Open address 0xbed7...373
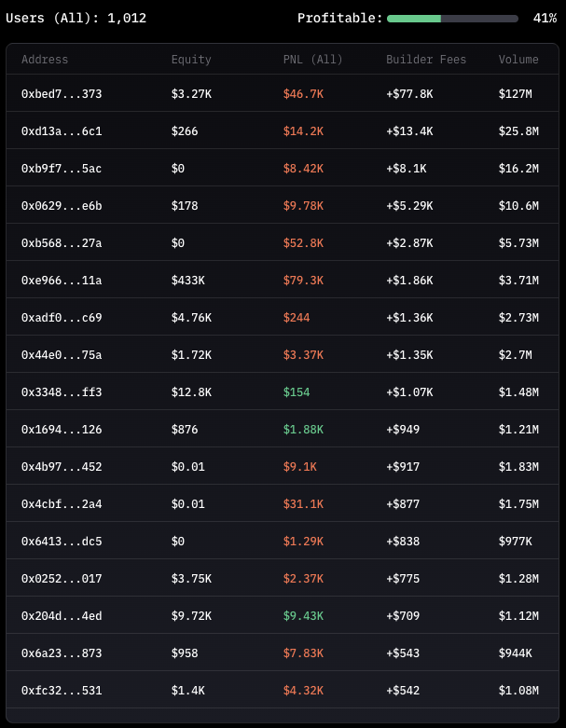Viewport: 566px width, 728px height. tap(62, 94)
